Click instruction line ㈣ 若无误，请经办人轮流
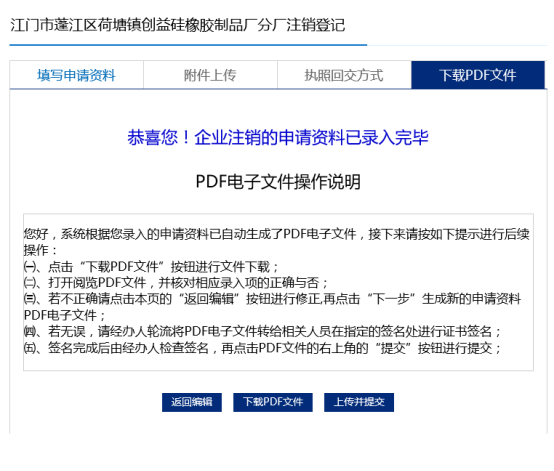Image resolution: width=554 pixels, height=471 pixels. point(263,331)
